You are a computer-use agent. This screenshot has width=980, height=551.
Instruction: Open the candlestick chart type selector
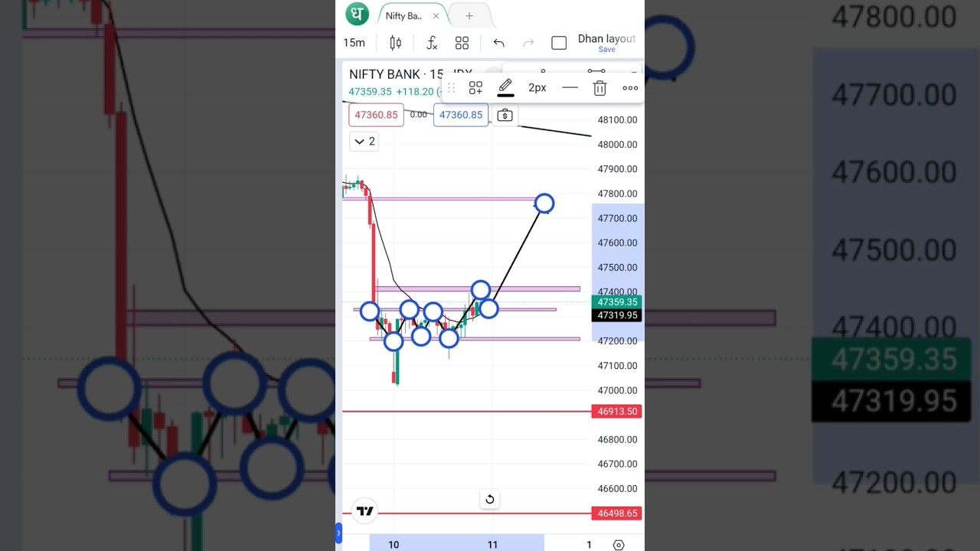pos(396,43)
